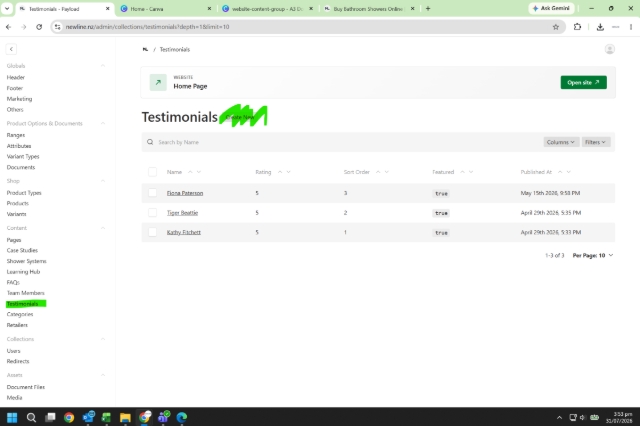The height and width of the screenshot is (426, 640).
Task: Go back in browser history
Action: [x=9, y=27]
